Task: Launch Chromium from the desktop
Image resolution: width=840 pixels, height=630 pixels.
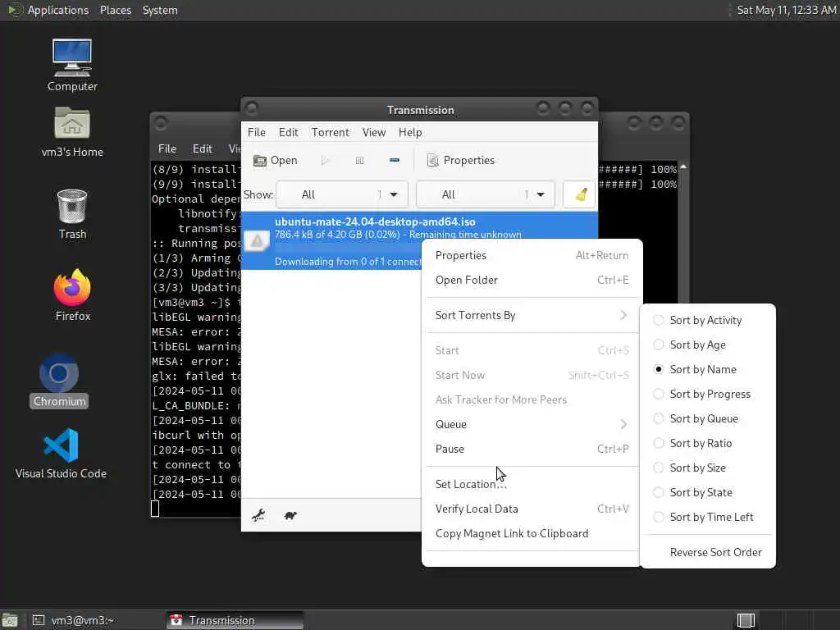Action: tap(59, 381)
